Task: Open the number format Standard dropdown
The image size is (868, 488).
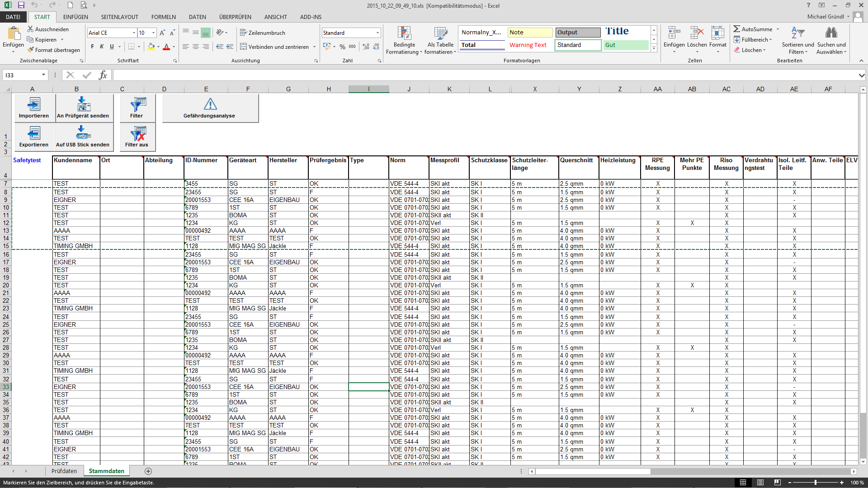Action: [x=377, y=33]
